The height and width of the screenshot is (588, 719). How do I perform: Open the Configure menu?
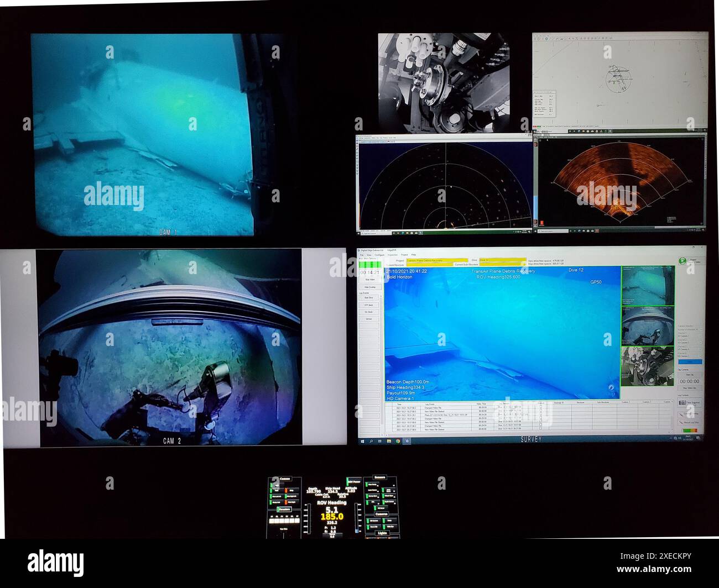379,255
